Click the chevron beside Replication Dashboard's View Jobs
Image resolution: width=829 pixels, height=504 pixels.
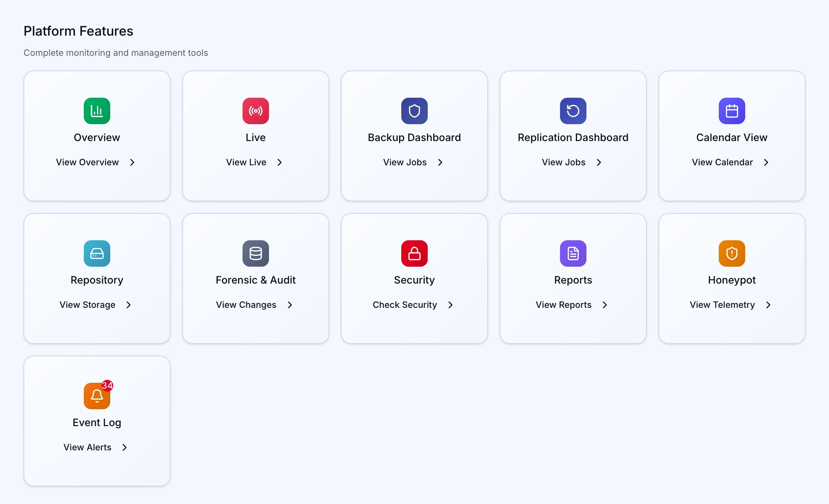point(599,162)
